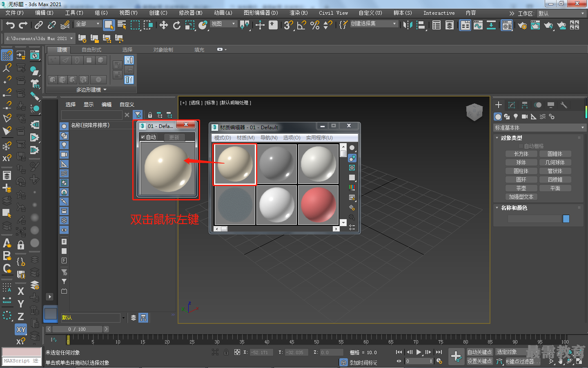Click the 几何球体 geosphere button
The image size is (588, 368).
tap(555, 163)
